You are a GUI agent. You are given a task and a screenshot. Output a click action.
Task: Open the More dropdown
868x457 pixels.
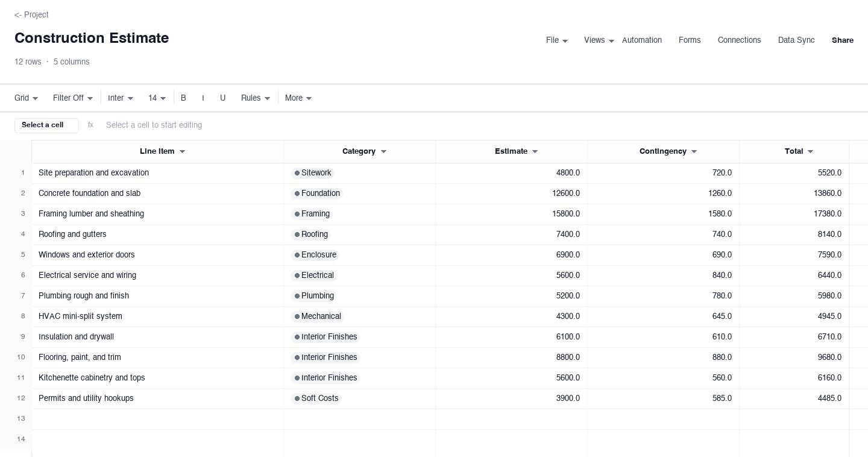(x=298, y=98)
